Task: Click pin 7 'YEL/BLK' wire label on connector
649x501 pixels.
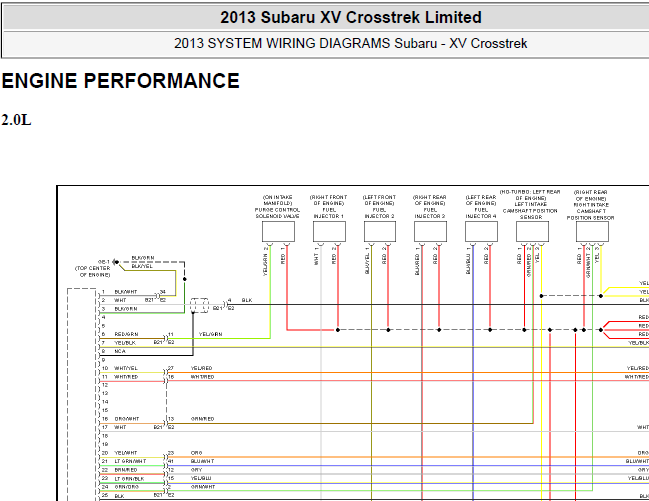Action: 125,343
